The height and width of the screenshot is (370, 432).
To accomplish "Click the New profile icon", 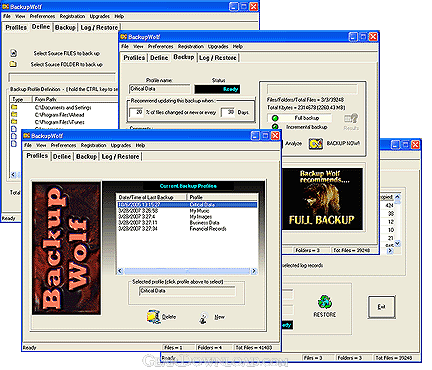I will [x=203, y=318].
